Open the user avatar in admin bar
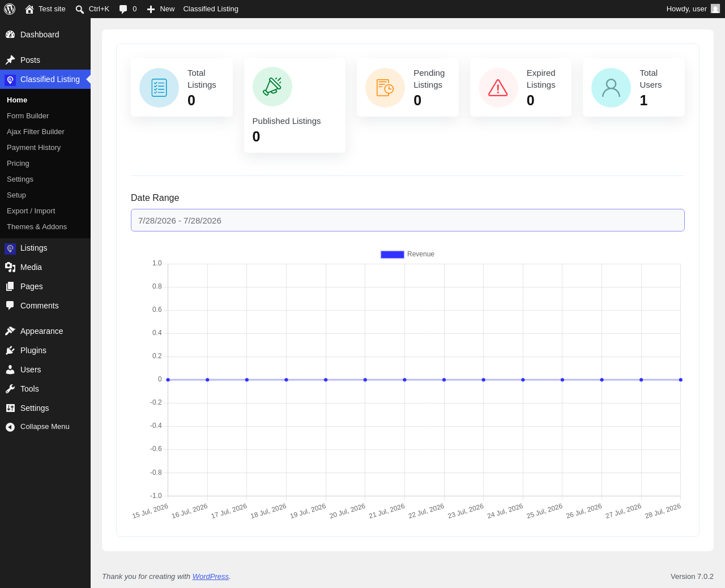Image resolution: width=725 pixels, height=588 pixels. click(715, 8)
